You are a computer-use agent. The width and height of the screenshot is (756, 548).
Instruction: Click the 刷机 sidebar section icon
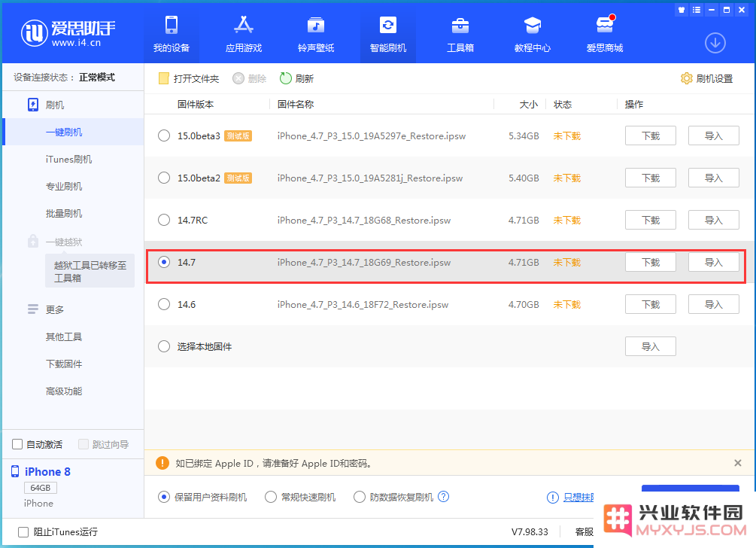click(33, 105)
